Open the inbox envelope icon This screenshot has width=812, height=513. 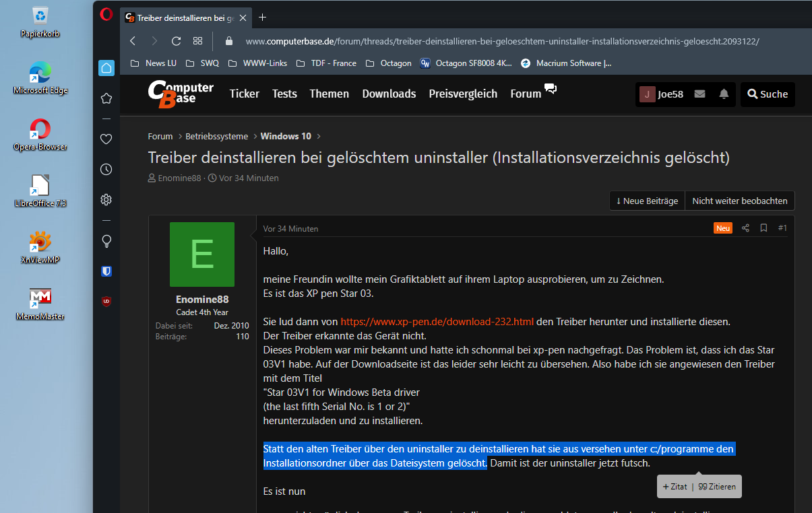click(699, 94)
